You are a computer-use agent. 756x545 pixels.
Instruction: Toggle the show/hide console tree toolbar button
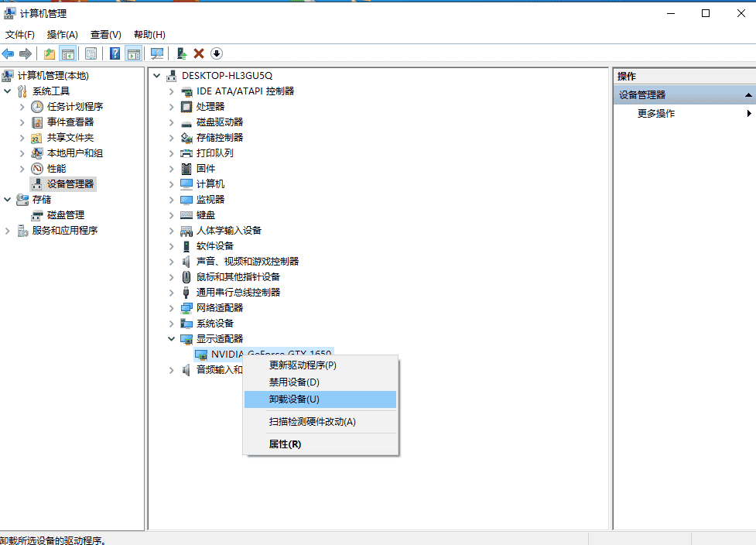pos(69,53)
